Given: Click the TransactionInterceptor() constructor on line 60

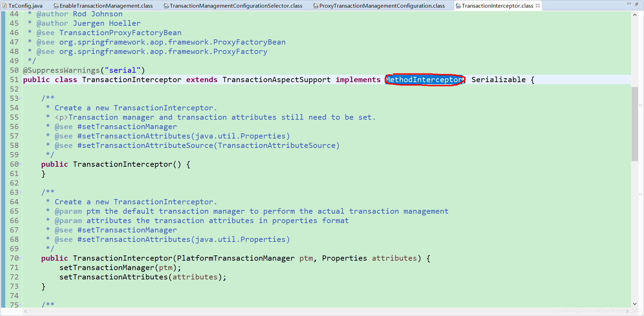Looking at the screenshot, I should 127,164.
